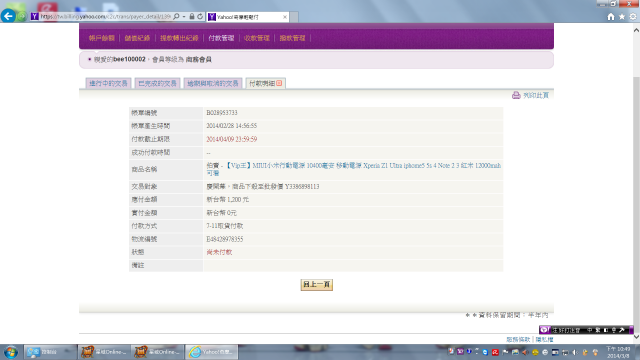Click the Yahoo input method toolbar logo
Screen dimensions: 640x360
coord(545,330)
